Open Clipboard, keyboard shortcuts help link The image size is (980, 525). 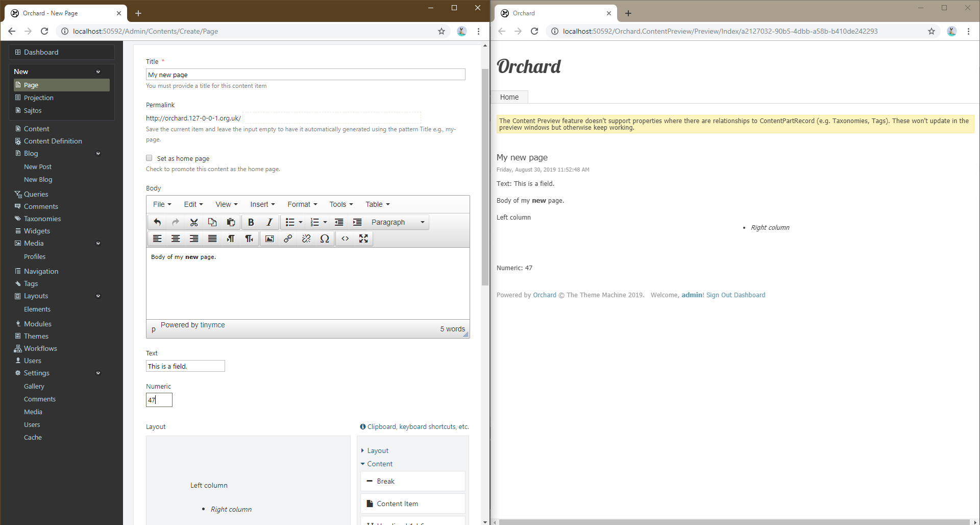[414, 427]
